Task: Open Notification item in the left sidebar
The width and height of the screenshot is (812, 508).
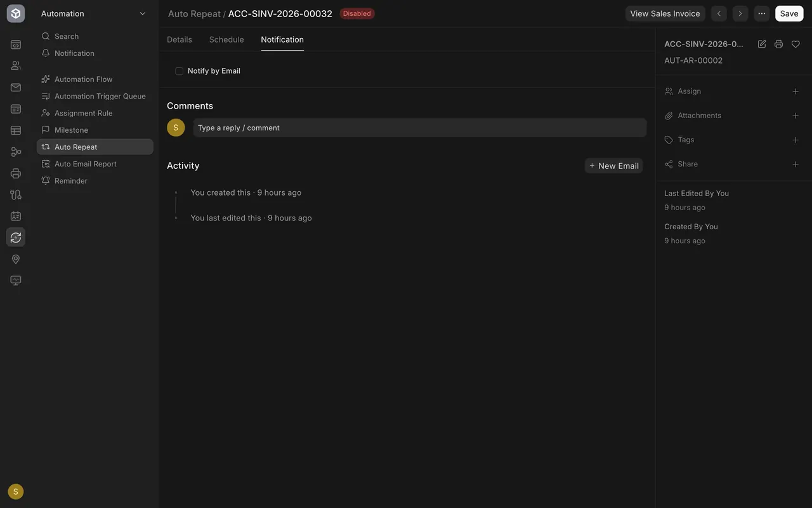Action: [95, 53]
